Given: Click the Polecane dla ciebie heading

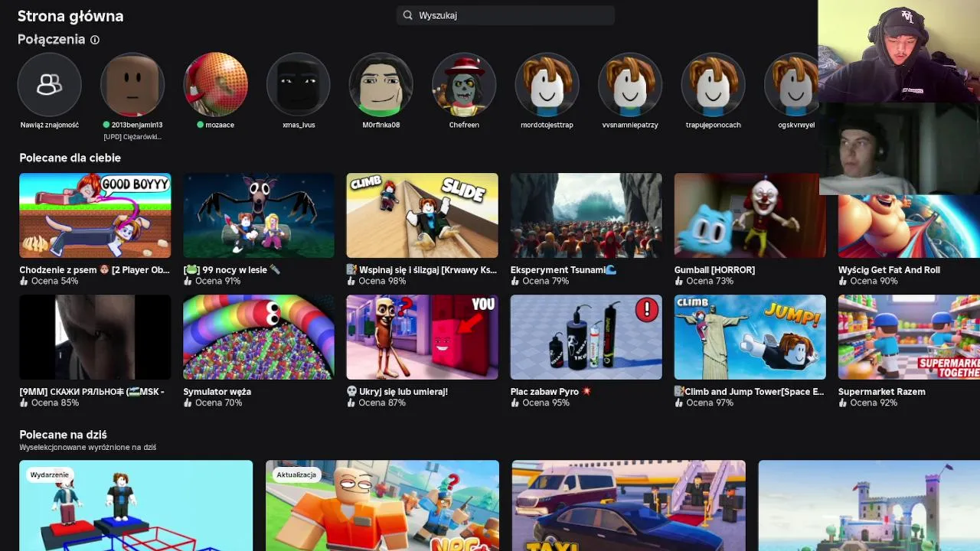Looking at the screenshot, I should click(70, 158).
